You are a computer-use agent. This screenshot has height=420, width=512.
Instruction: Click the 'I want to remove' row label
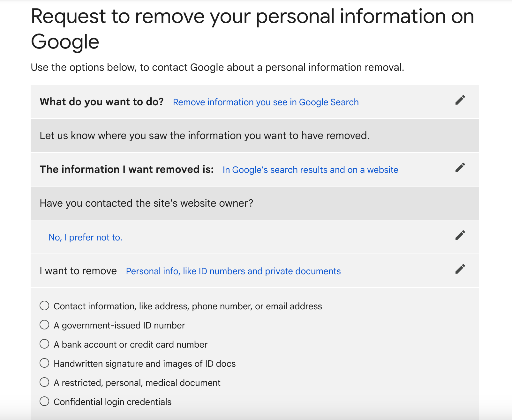(x=78, y=271)
